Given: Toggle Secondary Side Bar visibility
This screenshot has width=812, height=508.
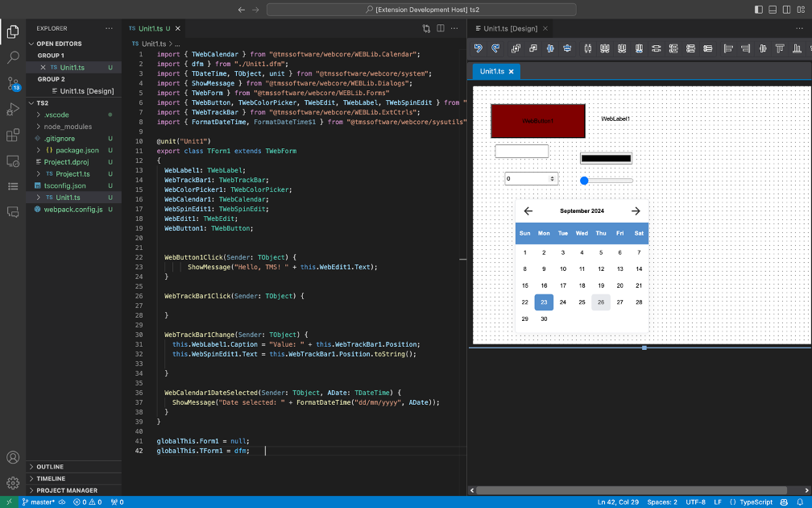Looking at the screenshot, I should pos(786,10).
